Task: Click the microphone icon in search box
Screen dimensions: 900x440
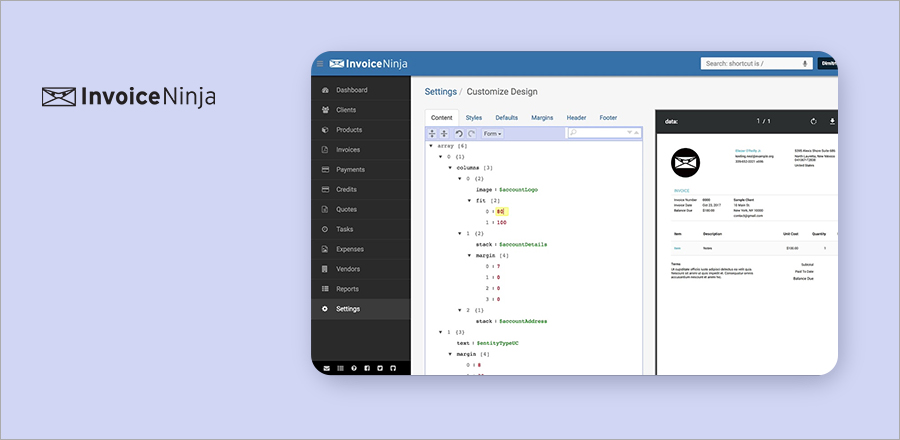Action: point(805,64)
